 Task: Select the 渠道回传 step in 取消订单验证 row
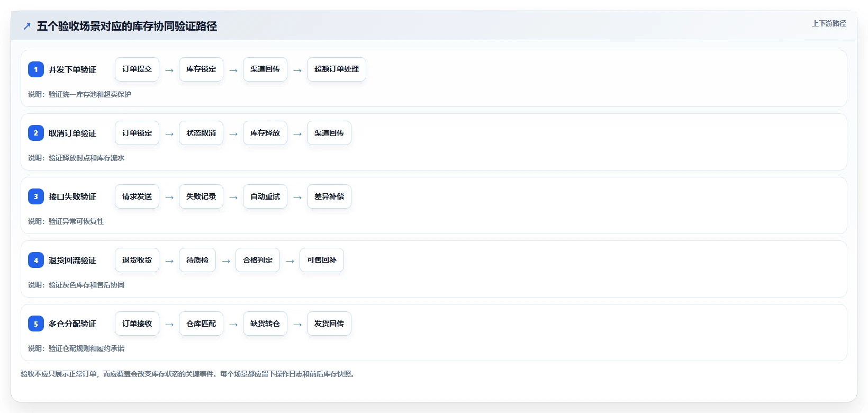(x=329, y=133)
